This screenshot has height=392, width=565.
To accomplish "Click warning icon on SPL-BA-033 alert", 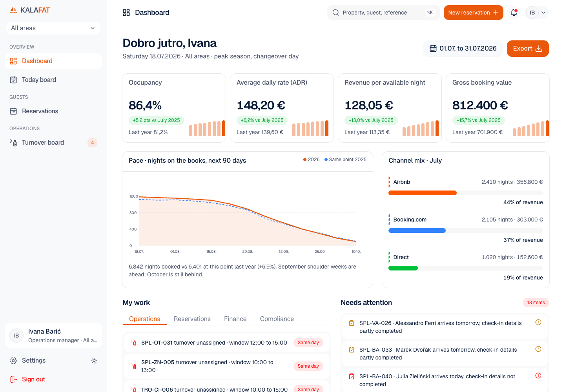I will [x=538, y=349].
